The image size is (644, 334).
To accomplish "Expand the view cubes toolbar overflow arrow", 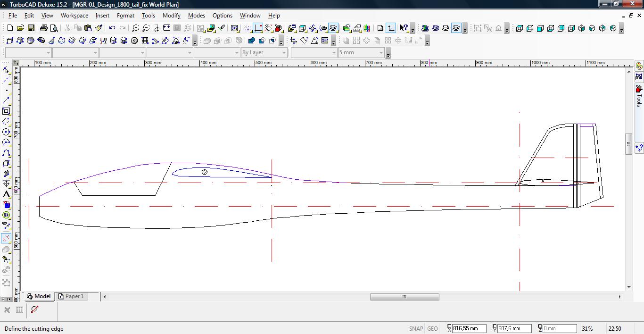I will 621,29.
